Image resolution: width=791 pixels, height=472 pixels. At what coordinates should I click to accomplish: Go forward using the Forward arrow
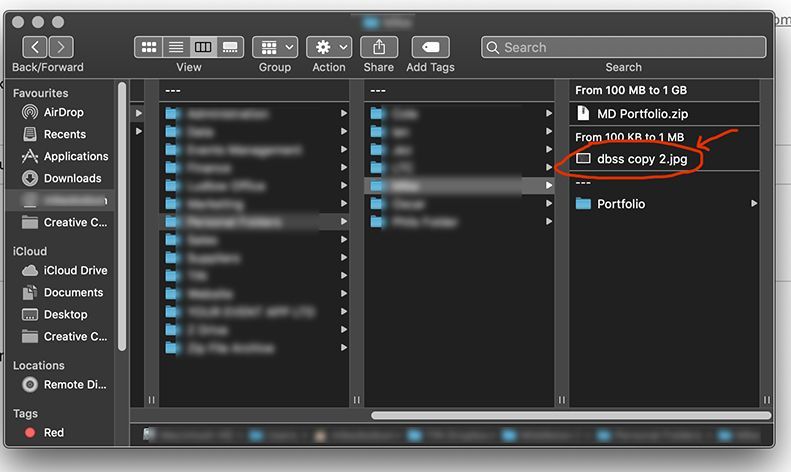click(x=61, y=47)
